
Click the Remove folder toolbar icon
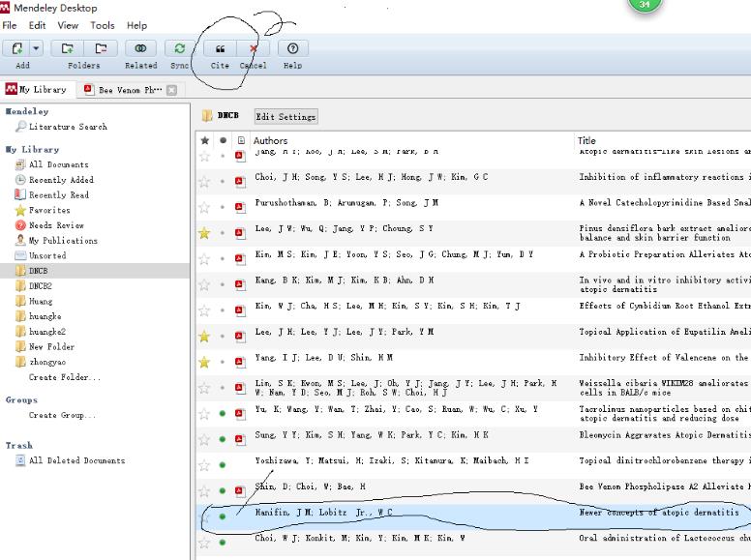(99, 48)
